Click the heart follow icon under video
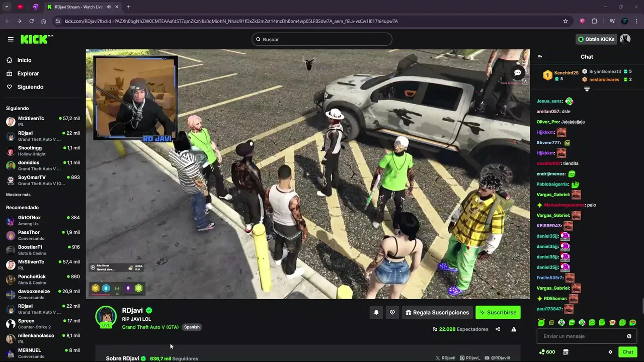This screenshot has height=362, width=644. pyautogui.click(x=392, y=313)
